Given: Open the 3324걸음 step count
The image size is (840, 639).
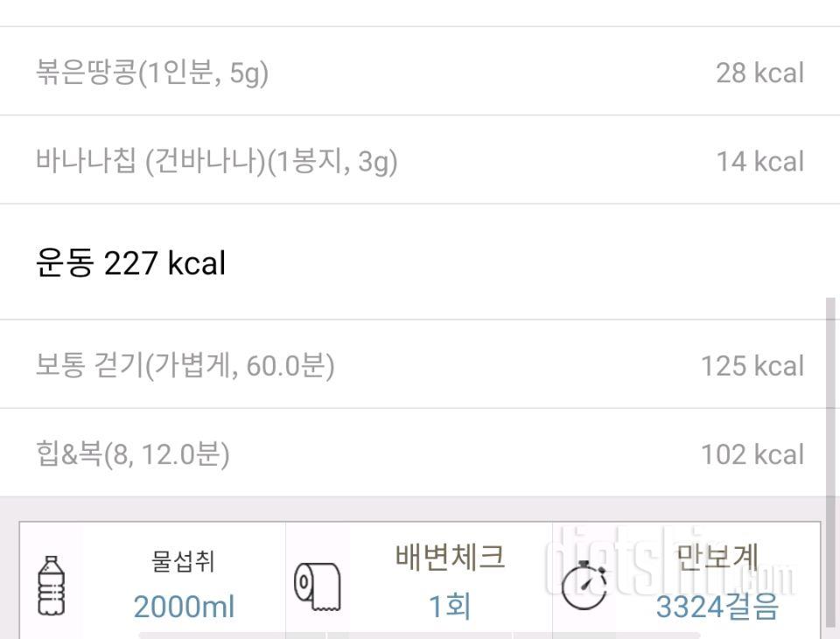Looking at the screenshot, I should point(717,606).
